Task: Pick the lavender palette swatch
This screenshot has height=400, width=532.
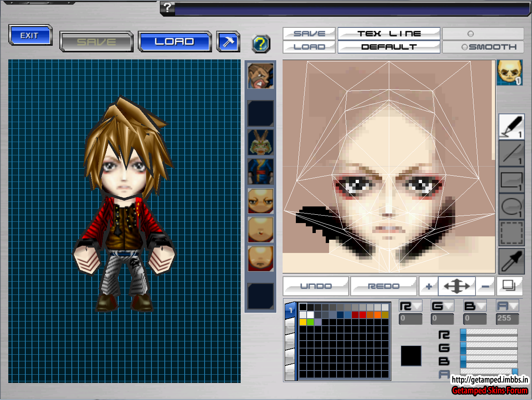Action: coord(318,322)
